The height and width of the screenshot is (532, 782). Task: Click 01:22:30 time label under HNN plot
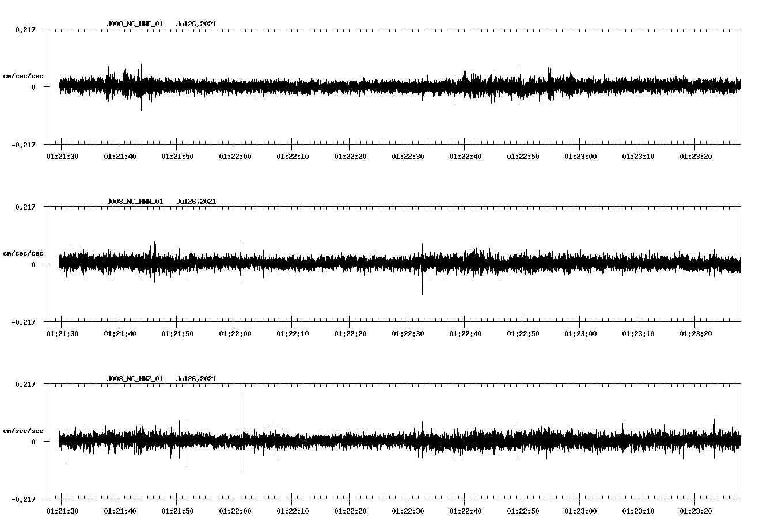(x=407, y=333)
